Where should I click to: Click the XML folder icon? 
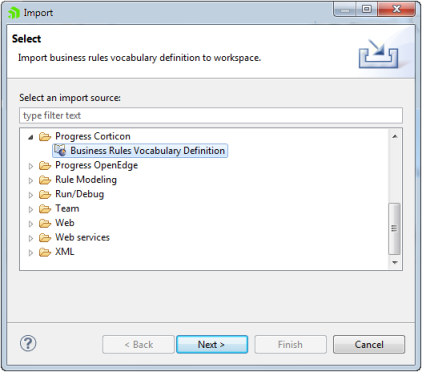point(45,252)
